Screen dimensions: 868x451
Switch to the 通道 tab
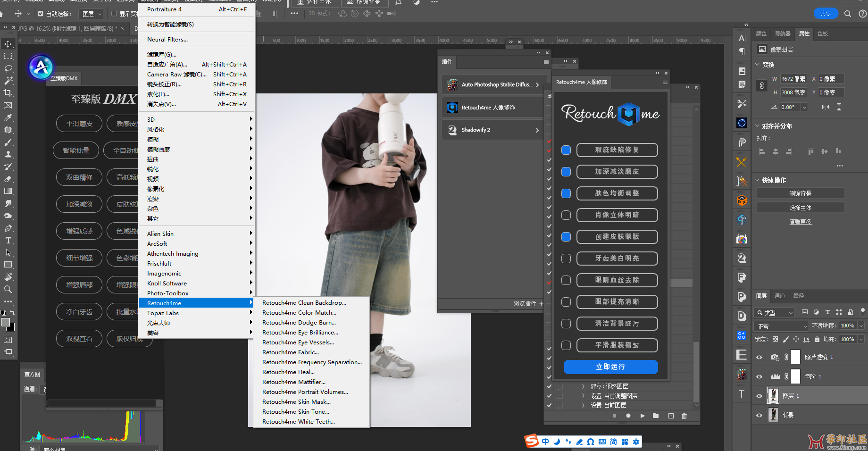click(780, 296)
